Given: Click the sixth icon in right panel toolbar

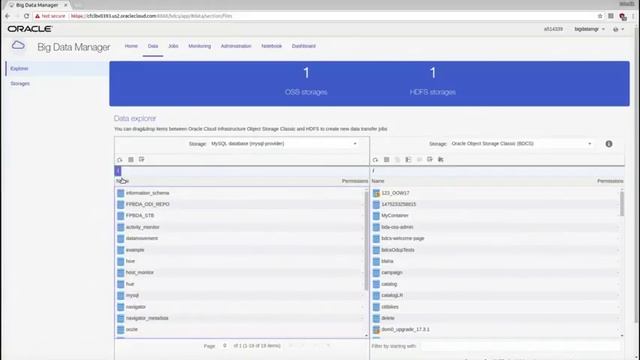Looking at the screenshot, I should [x=430, y=160].
